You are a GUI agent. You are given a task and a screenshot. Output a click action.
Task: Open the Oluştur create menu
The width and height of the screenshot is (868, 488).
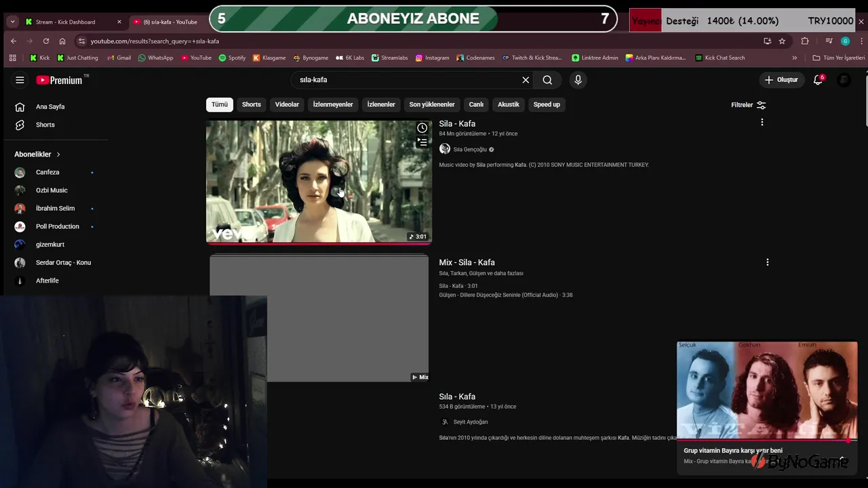click(x=781, y=80)
